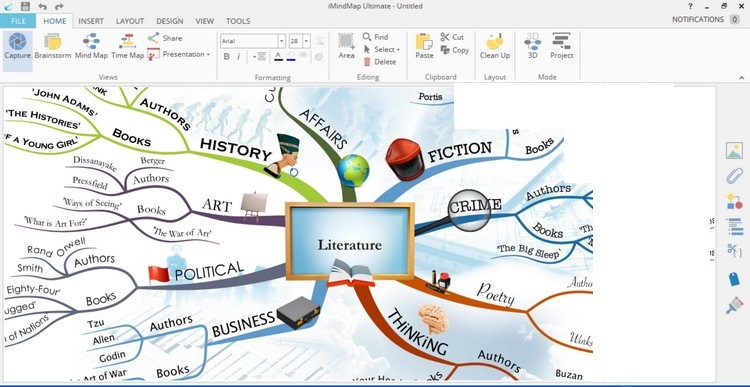Image resolution: width=750 pixels, height=387 pixels.
Task: Open the image panel in right sidebar
Action: [734, 151]
